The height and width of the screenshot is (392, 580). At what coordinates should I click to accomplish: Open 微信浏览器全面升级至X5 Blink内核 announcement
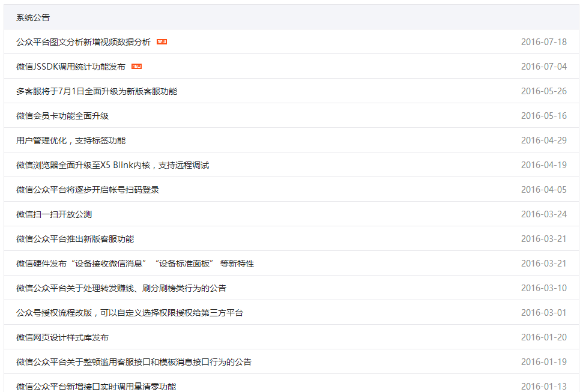click(112, 165)
